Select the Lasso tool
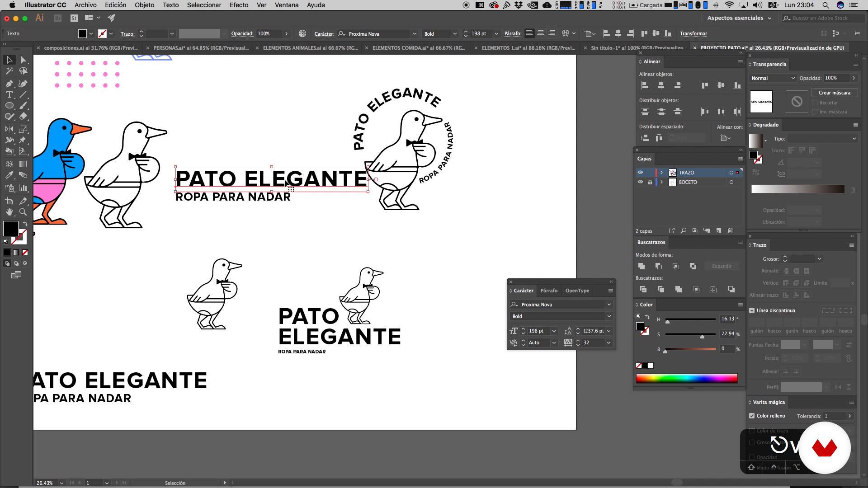Image resolution: width=868 pixels, height=488 pixels. coord(23,71)
